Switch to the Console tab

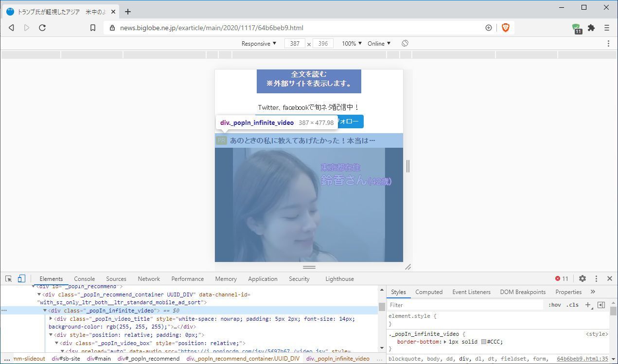point(84,278)
